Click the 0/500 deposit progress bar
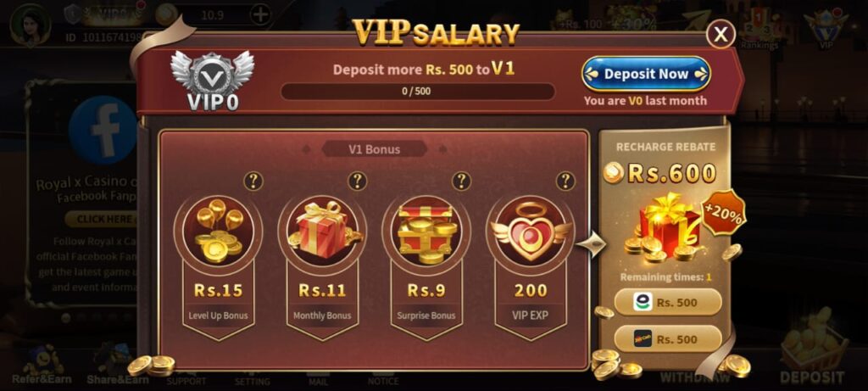Image resolution: width=868 pixels, height=391 pixels. tap(417, 92)
